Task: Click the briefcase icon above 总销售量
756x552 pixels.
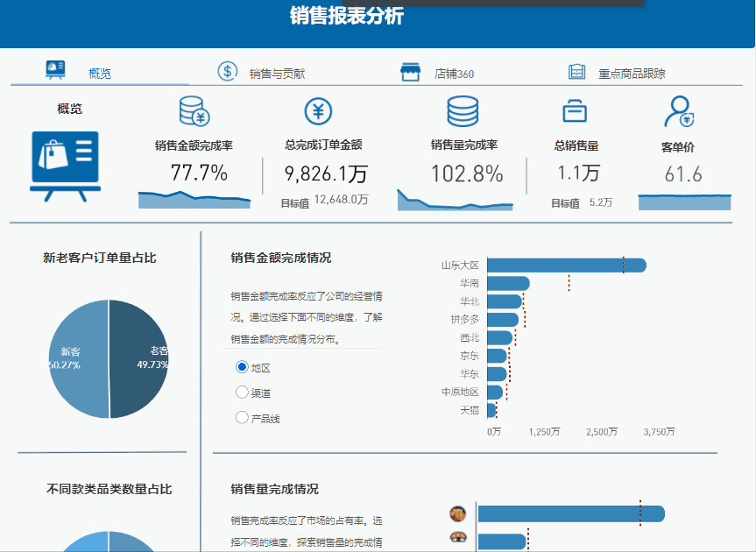Action: pos(575,110)
